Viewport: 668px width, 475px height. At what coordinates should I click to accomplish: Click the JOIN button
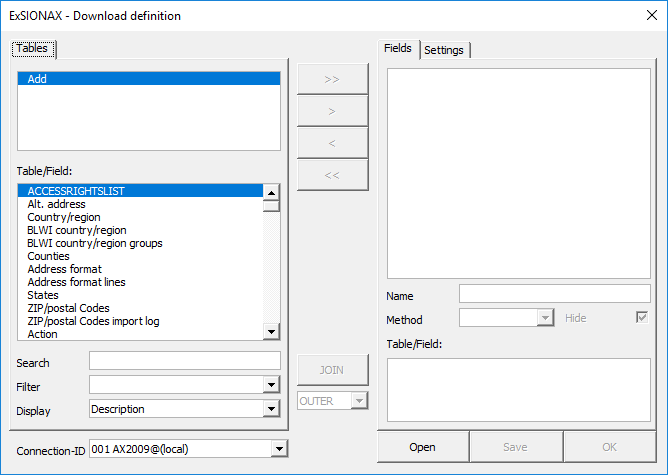[x=332, y=370]
